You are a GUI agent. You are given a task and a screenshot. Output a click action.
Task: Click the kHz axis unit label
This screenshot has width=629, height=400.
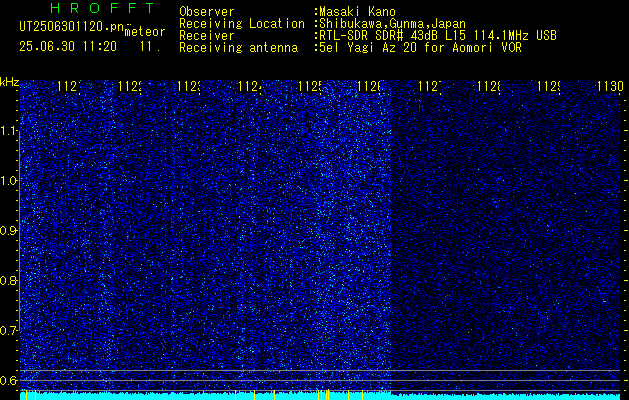[x=10, y=83]
